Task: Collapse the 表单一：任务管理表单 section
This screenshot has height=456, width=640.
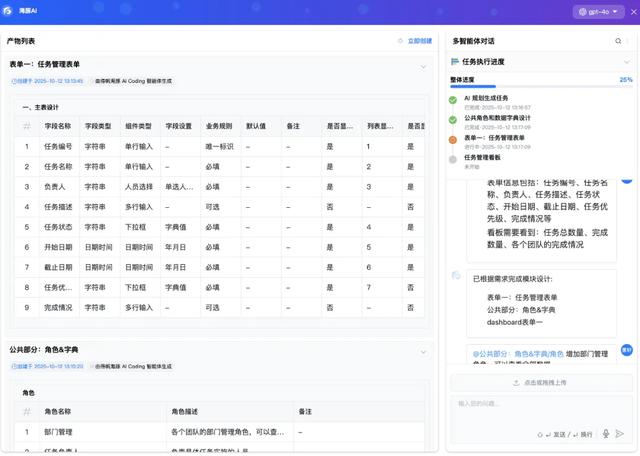Action: coord(423,64)
